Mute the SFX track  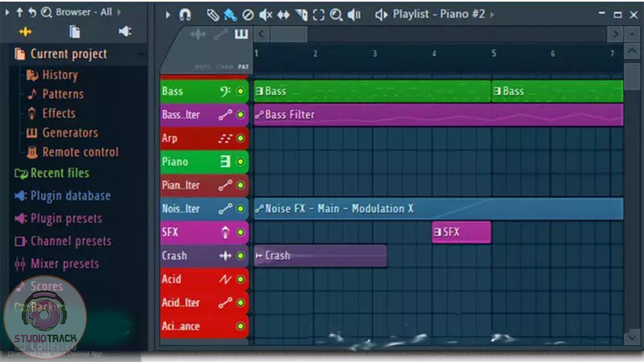pyautogui.click(x=240, y=232)
